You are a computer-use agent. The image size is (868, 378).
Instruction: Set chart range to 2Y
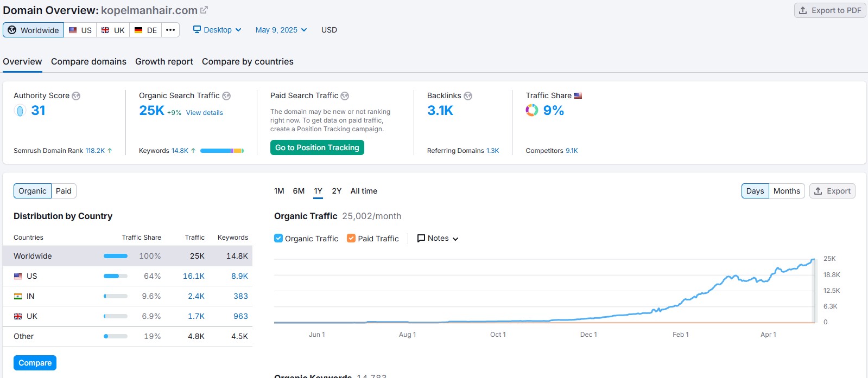pyautogui.click(x=337, y=191)
